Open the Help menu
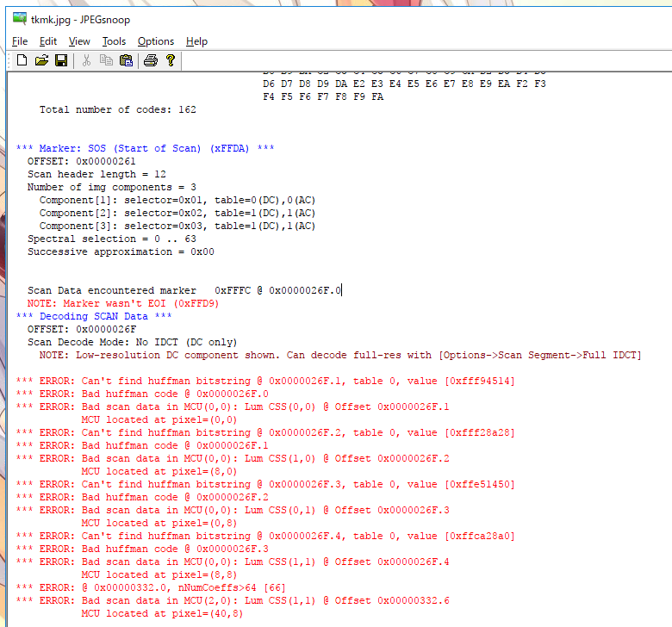The height and width of the screenshot is (627, 672). (x=196, y=41)
